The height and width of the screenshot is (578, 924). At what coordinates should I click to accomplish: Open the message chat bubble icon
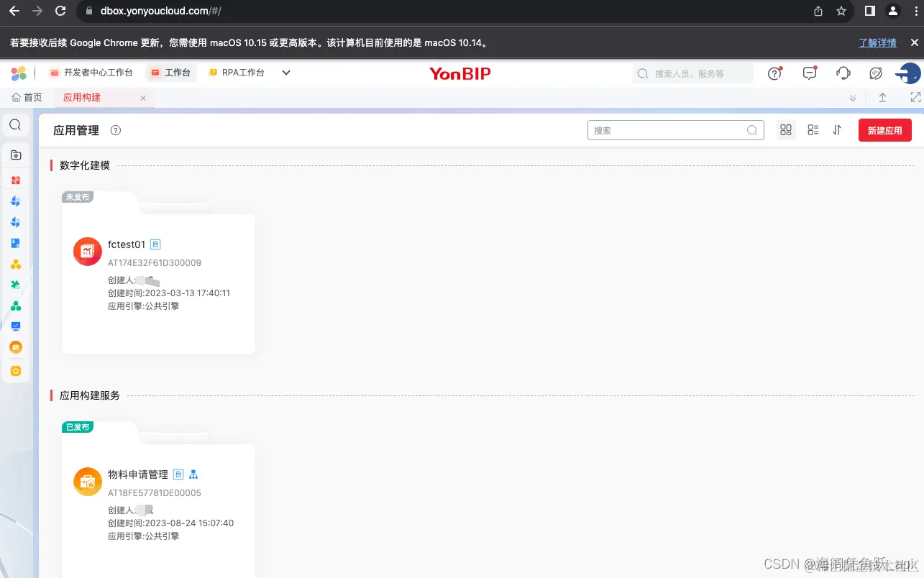coord(810,73)
